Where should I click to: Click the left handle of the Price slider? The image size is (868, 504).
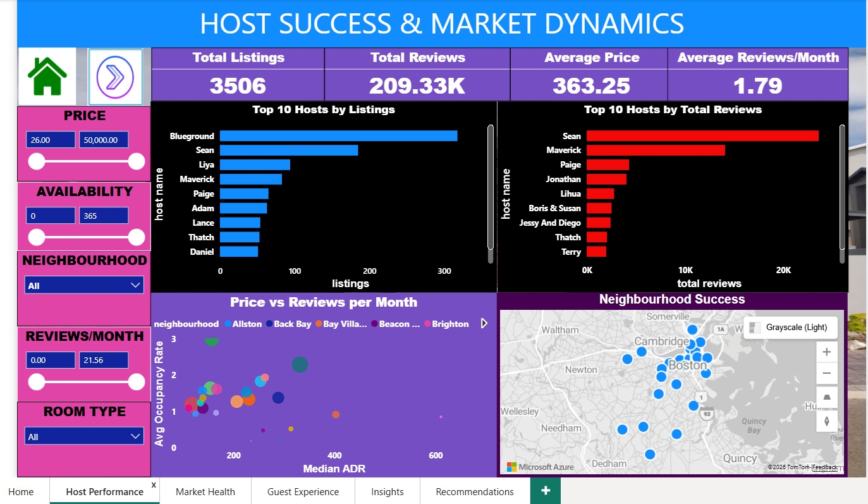tap(37, 161)
